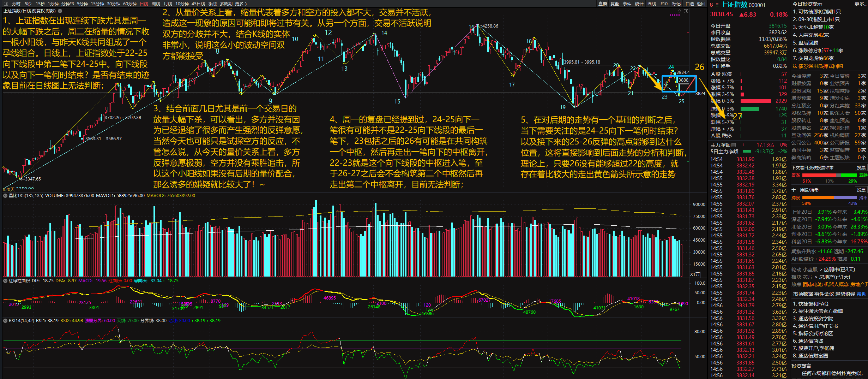This screenshot has height=379, width=868.
Task: Open the 债券通用质押式回购 tip
Action: click(x=818, y=66)
